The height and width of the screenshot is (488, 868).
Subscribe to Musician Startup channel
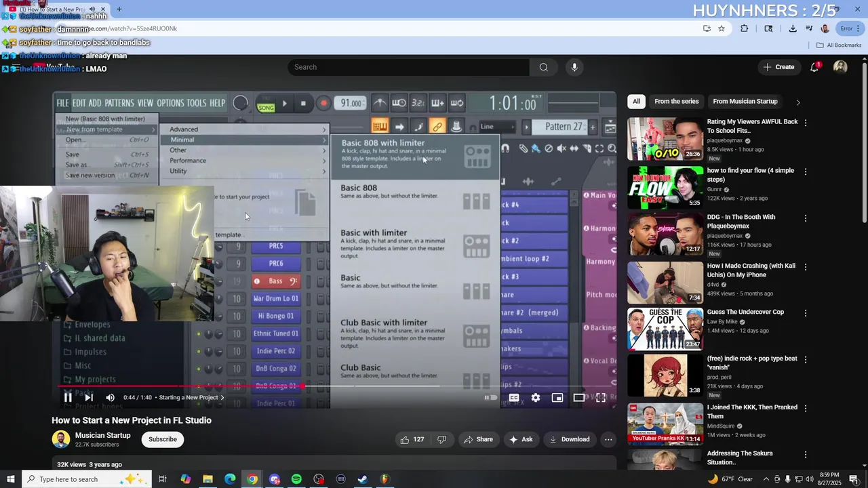(x=163, y=439)
